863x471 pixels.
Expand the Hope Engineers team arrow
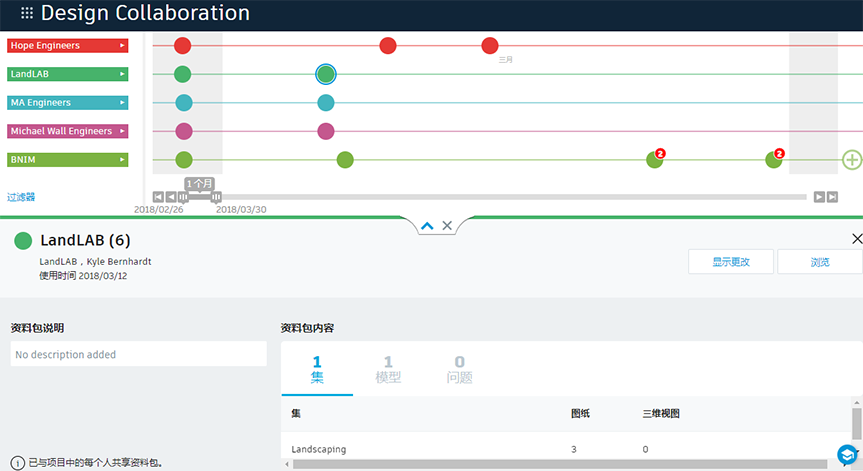pyautogui.click(x=122, y=45)
